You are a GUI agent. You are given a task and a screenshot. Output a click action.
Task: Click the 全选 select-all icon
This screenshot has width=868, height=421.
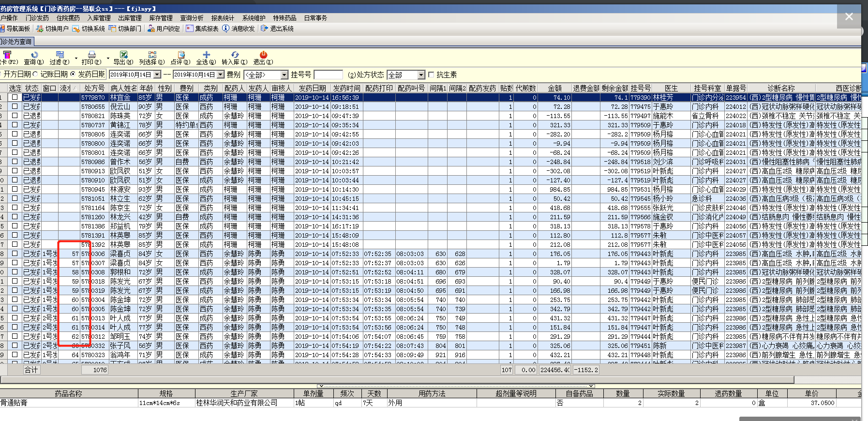206,55
